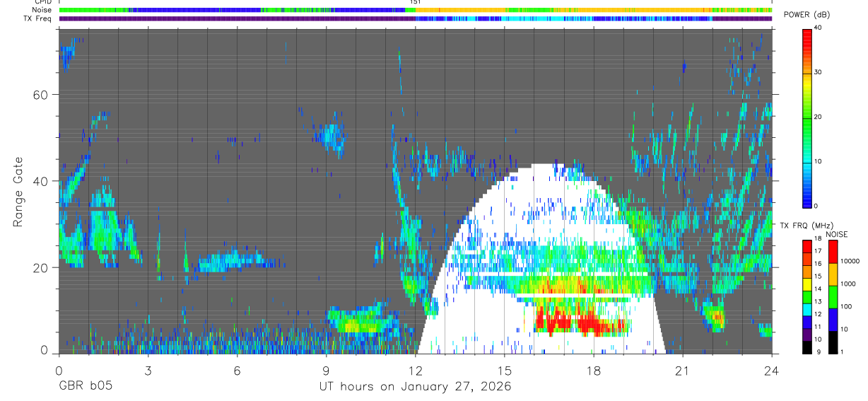The width and height of the screenshot is (868, 401).
Task: Select red 17–18 MHz swatch in TX FRQ legend
Action: tap(807, 246)
